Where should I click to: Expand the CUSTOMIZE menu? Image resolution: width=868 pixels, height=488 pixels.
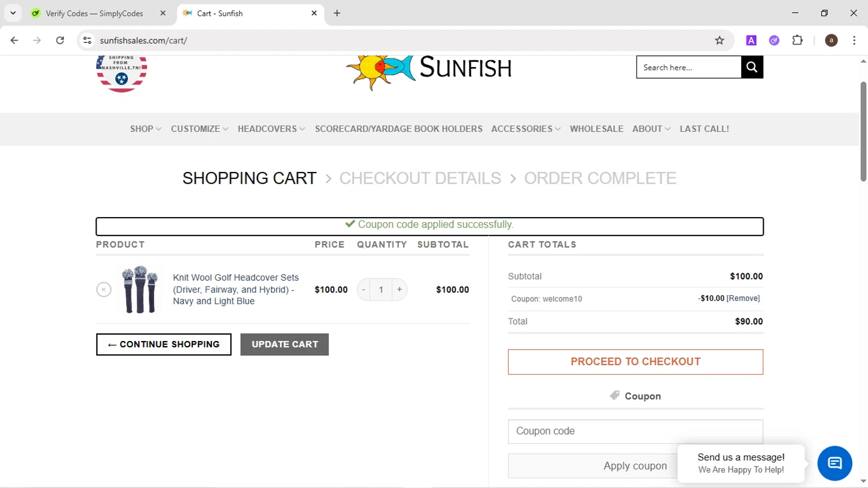tap(200, 129)
